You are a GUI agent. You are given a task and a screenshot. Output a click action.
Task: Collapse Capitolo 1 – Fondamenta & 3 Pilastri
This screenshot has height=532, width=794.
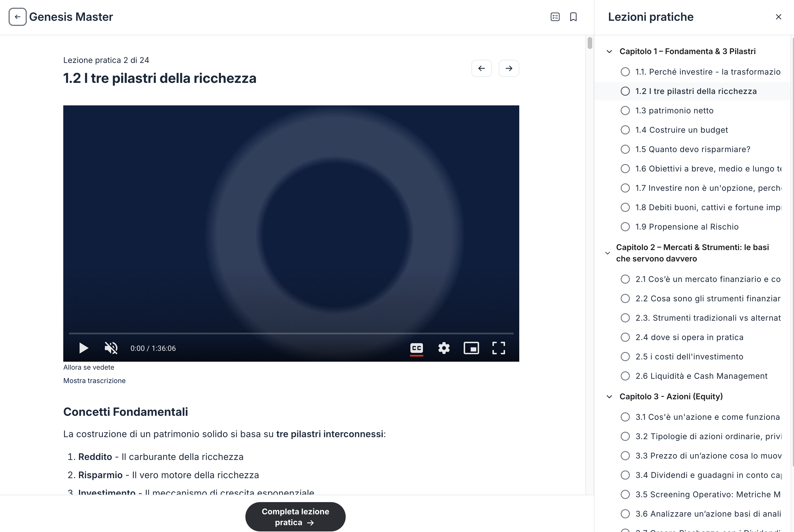click(609, 52)
